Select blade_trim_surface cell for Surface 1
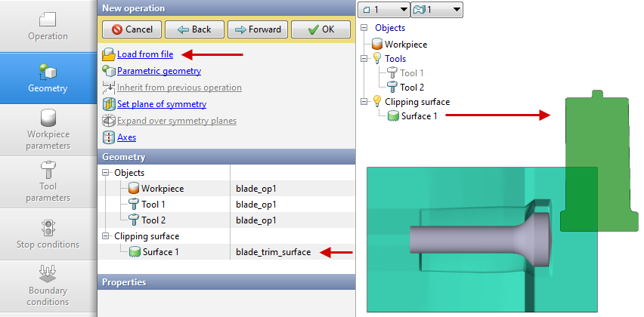This screenshot has height=317, width=644. (273, 252)
